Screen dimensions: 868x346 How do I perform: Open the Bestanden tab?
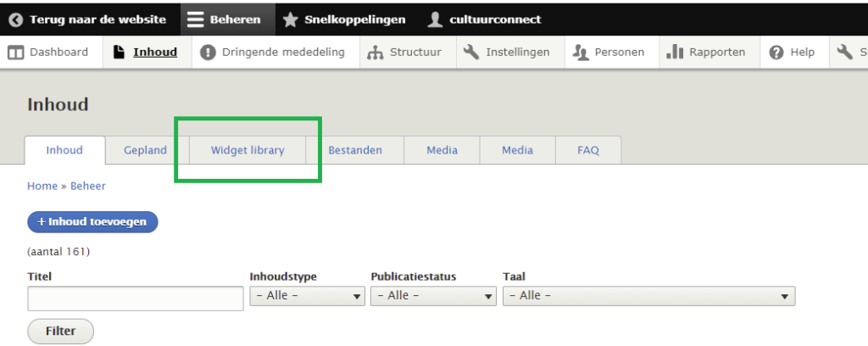click(354, 151)
